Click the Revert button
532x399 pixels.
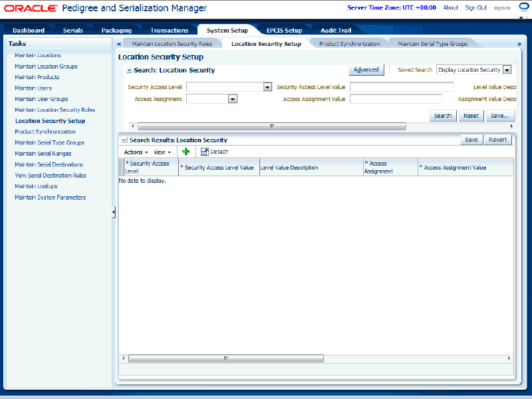tap(497, 140)
